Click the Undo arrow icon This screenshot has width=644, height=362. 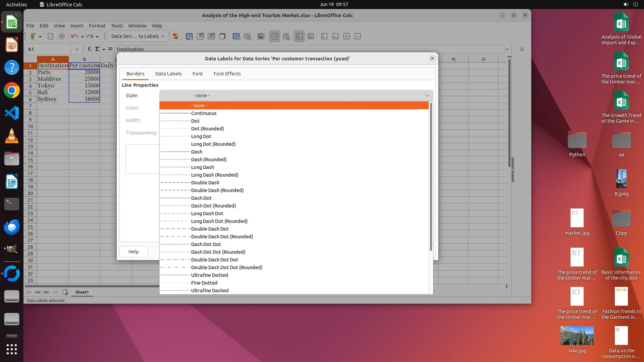pyautogui.click(x=74, y=36)
